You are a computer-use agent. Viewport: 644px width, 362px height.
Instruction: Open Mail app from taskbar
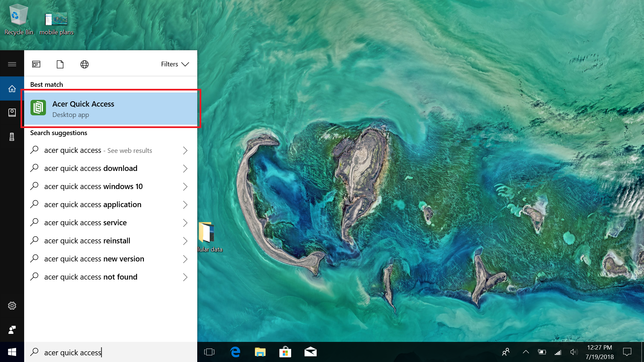310,352
